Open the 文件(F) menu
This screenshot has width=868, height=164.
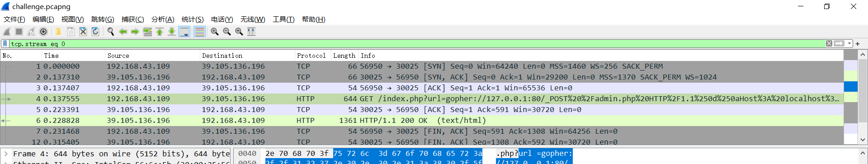click(x=14, y=19)
